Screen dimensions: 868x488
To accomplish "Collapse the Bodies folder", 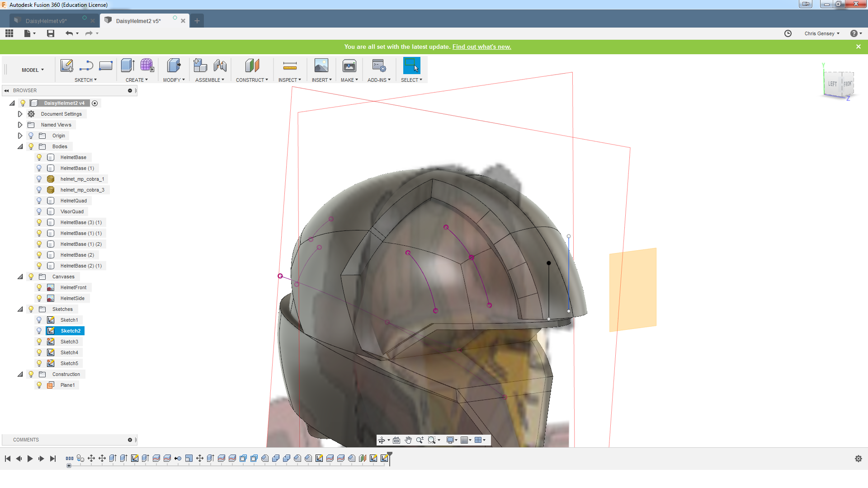I will coord(20,146).
